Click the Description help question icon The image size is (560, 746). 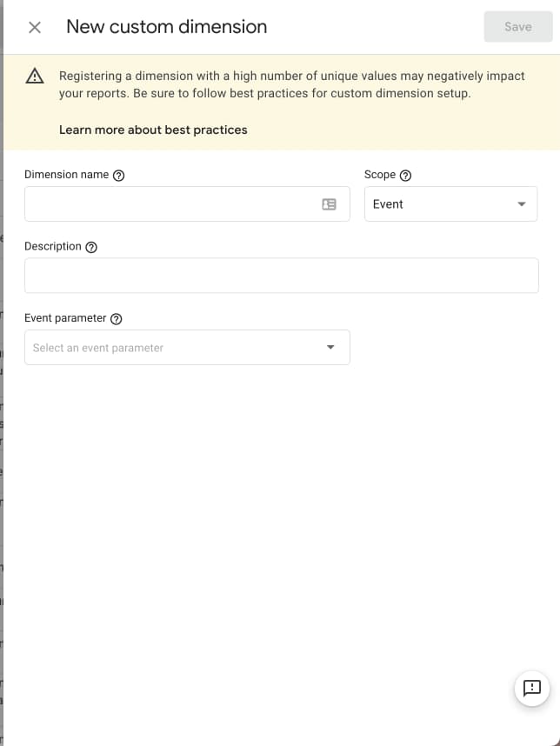click(91, 247)
